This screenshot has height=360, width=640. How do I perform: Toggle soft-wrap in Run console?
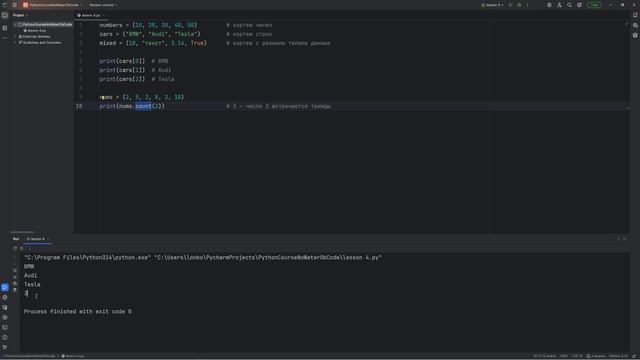click(x=15, y=270)
